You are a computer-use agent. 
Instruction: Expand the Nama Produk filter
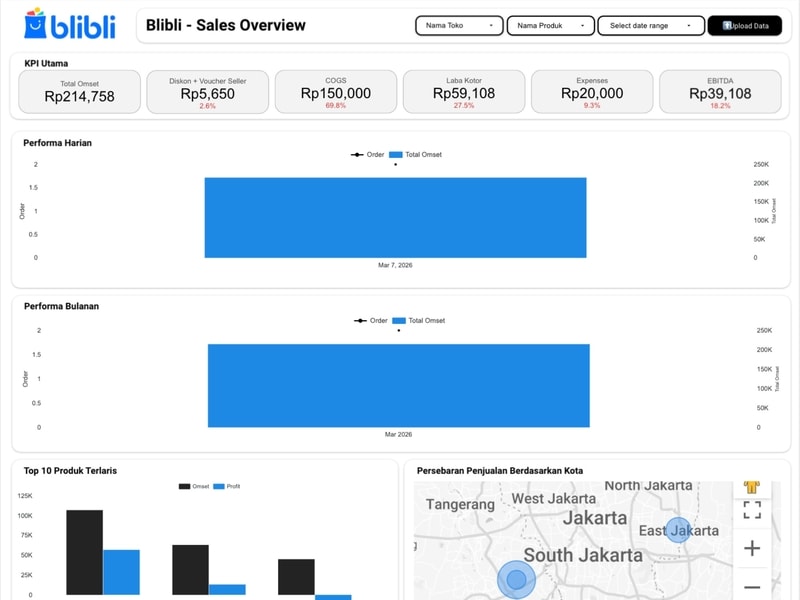[x=551, y=26]
